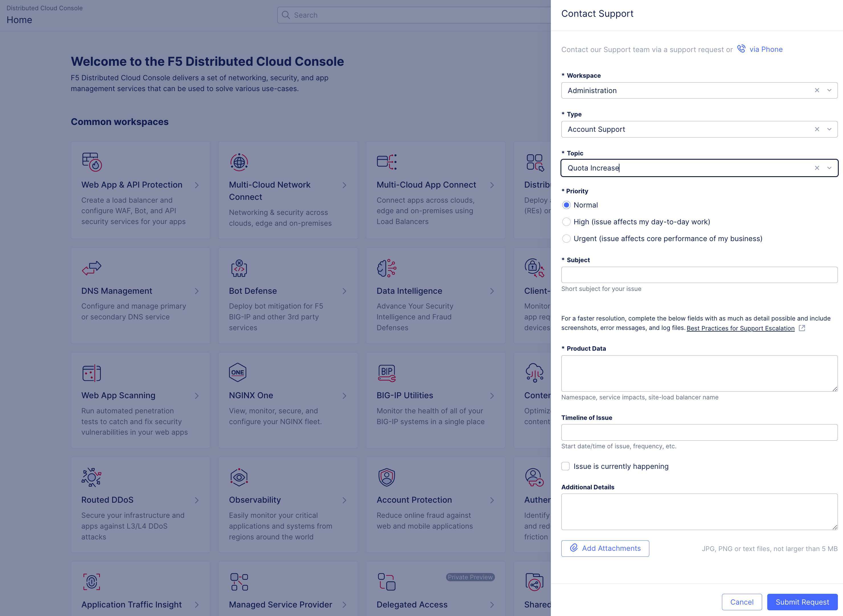The height and width of the screenshot is (616, 843).
Task: Open the Data Intelligence workspace card
Action: tap(435, 295)
